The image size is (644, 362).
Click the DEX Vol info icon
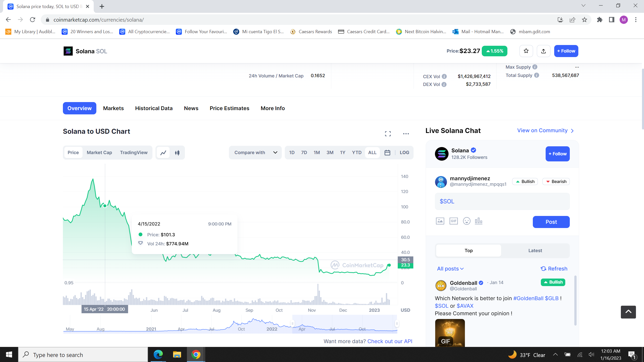(444, 84)
